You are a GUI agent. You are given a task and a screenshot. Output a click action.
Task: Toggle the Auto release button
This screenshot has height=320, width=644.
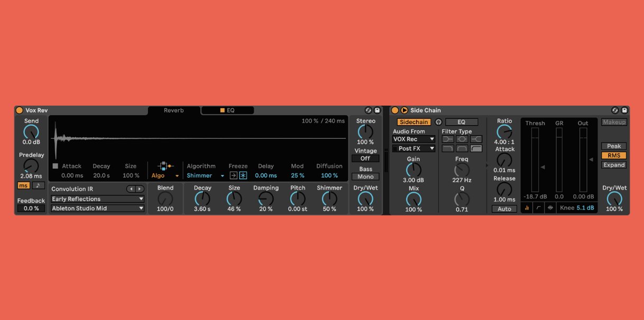coord(504,209)
